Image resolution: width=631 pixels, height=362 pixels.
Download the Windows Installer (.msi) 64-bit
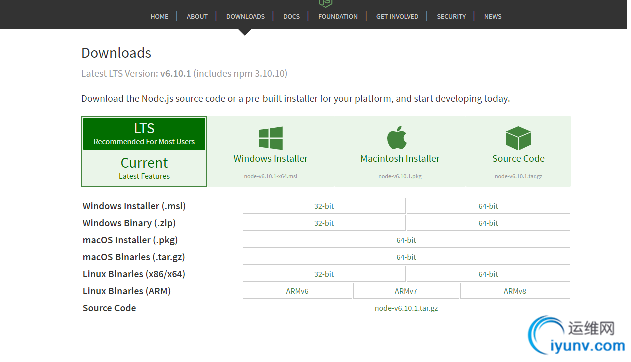click(x=488, y=206)
